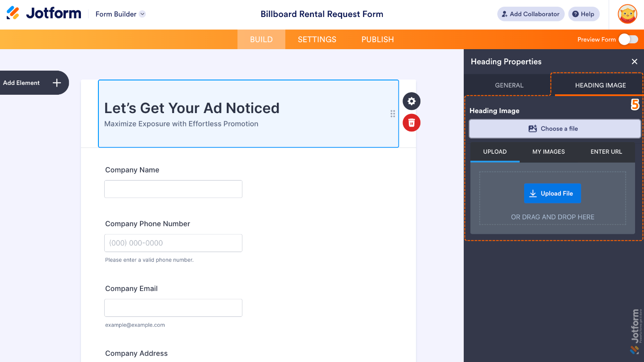The width and height of the screenshot is (644, 362).
Task: Open the user avatar profile menu
Action: click(x=627, y=14)
